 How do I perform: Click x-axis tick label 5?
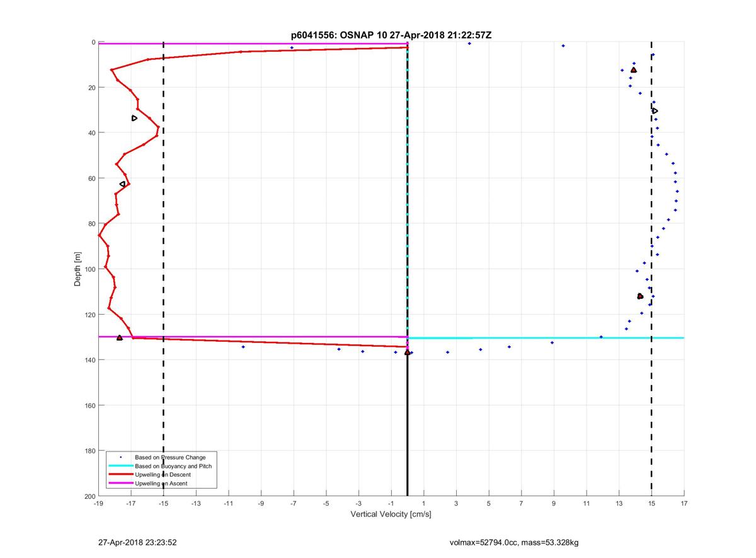tap(489, 503)
